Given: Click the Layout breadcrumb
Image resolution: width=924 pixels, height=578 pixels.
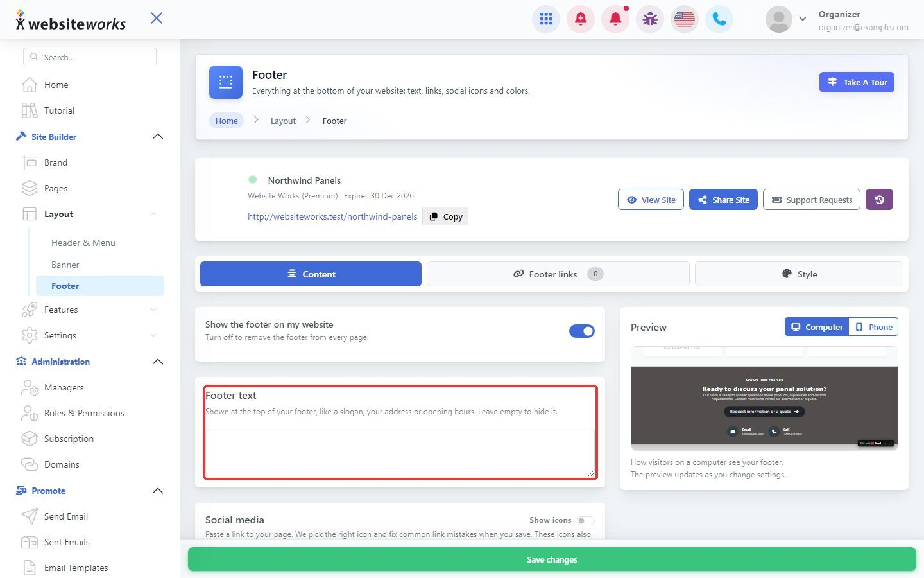Looking at the screenshot, I should pyautogui.click(x=283, y=121).
